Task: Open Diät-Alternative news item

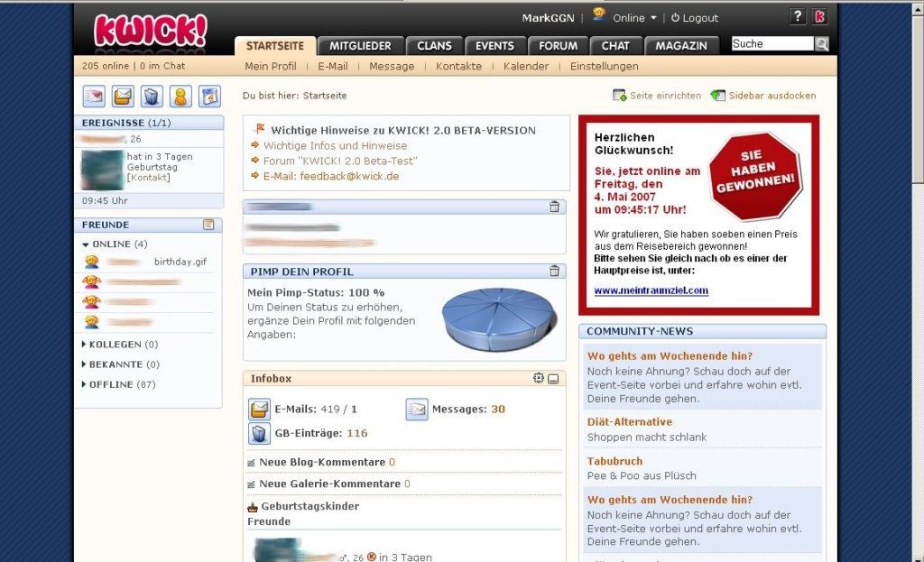Action: point(629,422)
